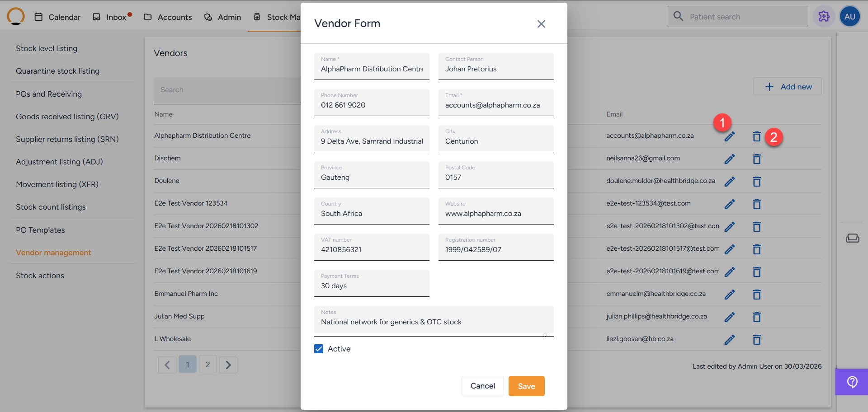Go to next page of vendors
868x412 pixels.
click(x=228, y=365)
